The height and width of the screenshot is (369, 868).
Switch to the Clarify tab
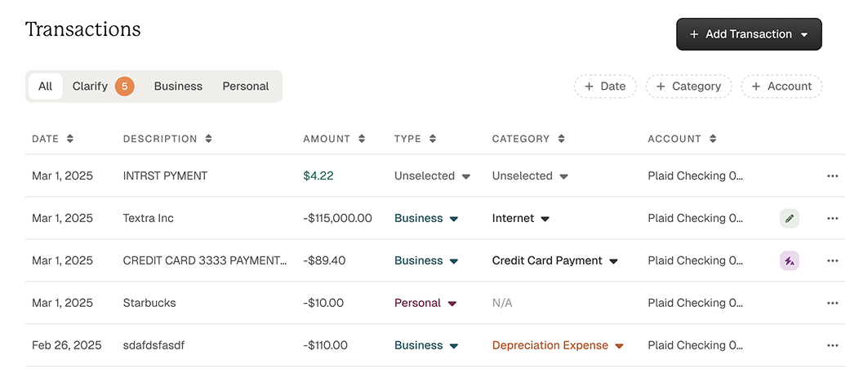101,87
